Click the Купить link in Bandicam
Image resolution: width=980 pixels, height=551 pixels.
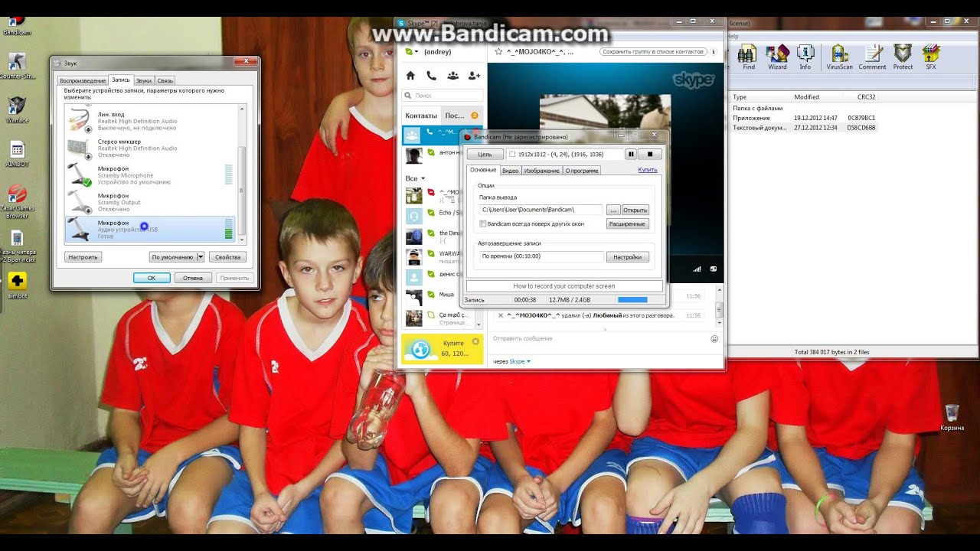(648, 170)
